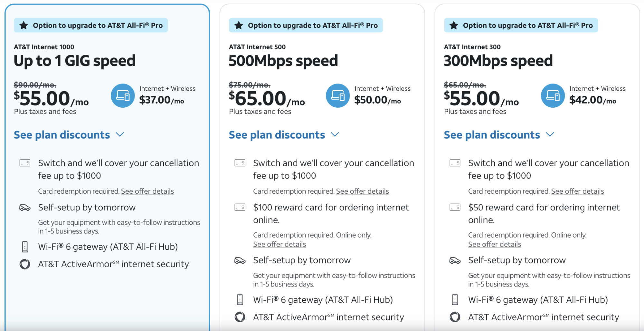Open cancellation fee offer details in Internet 300
This screenshot has width=644, height=331.
coord(577,191)
